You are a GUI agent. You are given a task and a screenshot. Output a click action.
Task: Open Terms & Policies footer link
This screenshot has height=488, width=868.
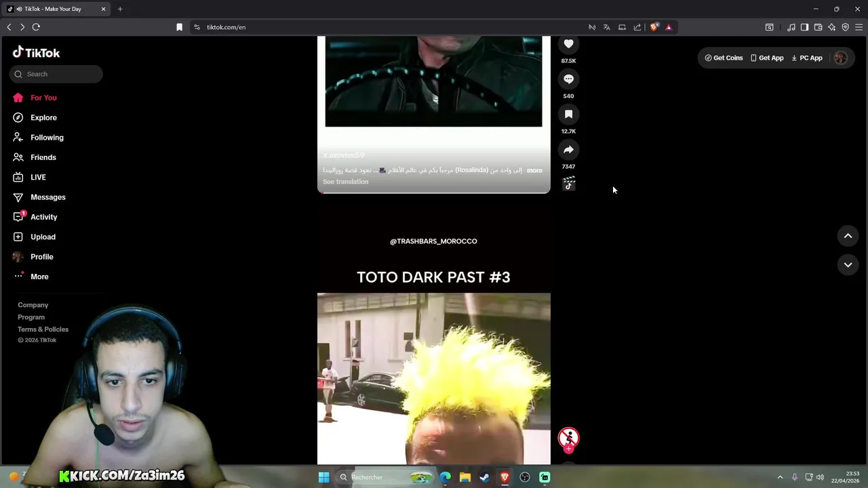(43, 329)
